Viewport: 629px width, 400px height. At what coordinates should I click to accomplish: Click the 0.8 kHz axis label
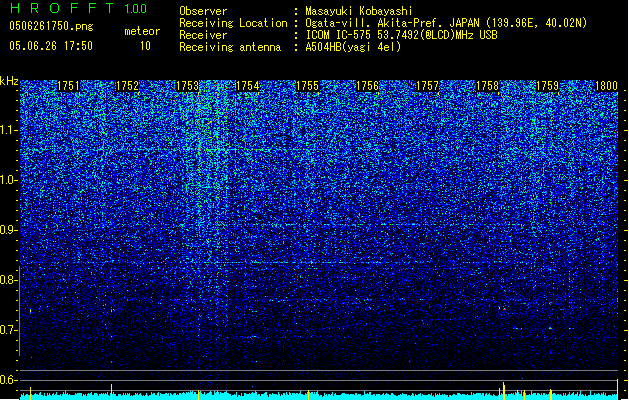point(7,280)
